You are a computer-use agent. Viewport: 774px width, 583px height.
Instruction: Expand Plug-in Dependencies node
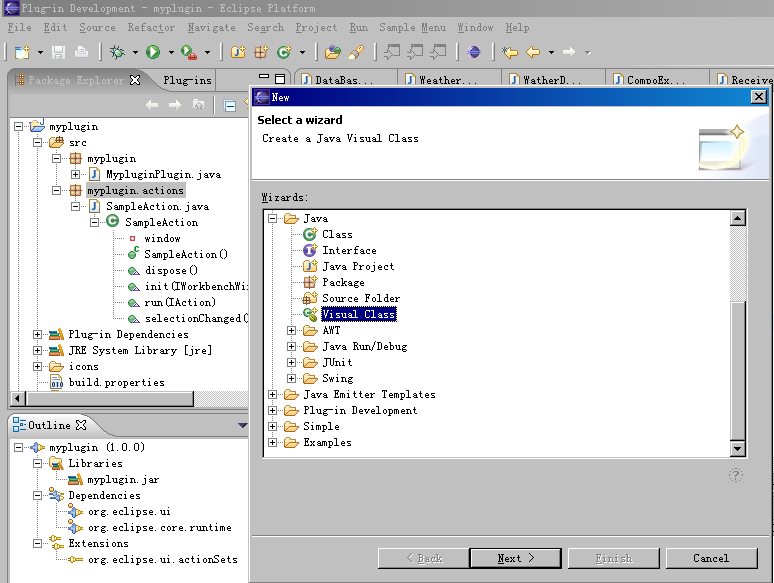[x=37, y=334]
